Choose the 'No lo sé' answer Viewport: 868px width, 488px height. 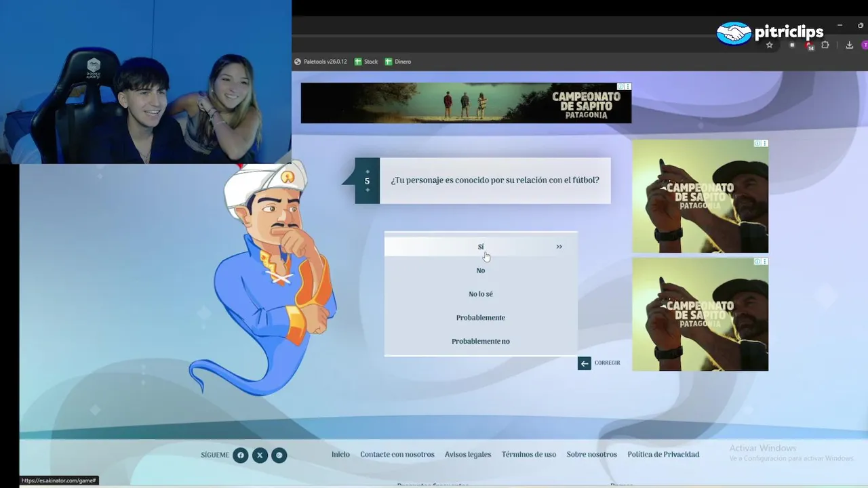481,294
